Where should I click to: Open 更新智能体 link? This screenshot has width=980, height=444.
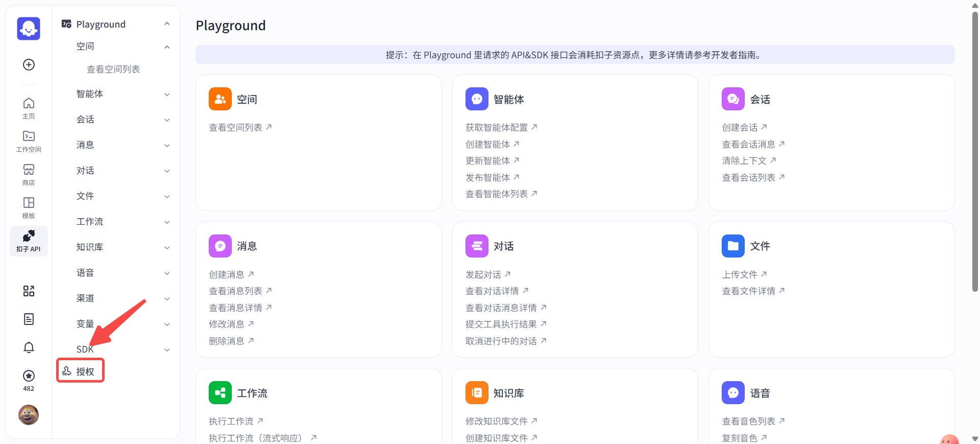click(x=493, y=160)
